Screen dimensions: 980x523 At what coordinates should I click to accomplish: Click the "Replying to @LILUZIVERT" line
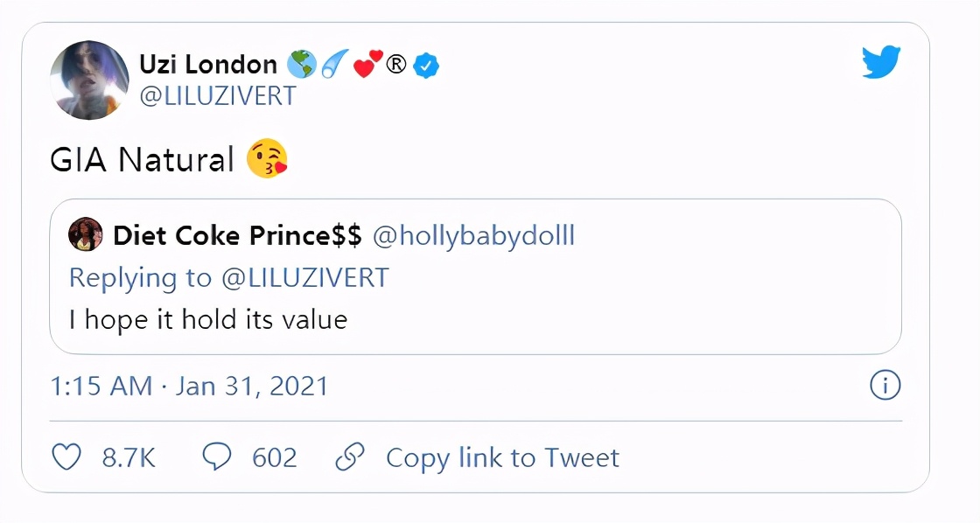(228, 277)
